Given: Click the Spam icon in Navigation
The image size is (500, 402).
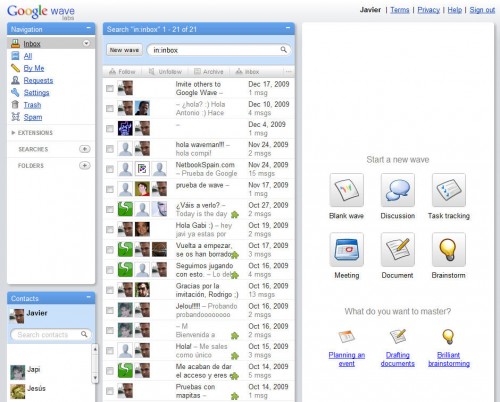Looking at the screenshot, I should tap(15, 117).
